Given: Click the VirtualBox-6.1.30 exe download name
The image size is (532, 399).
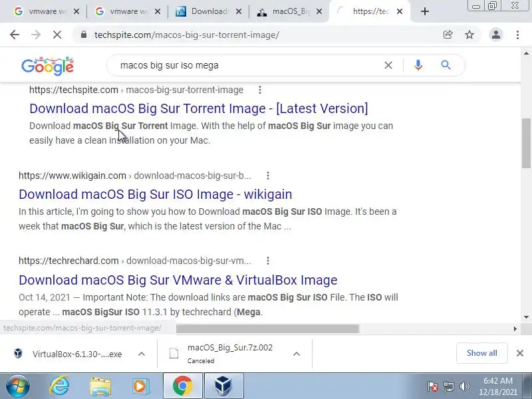Looking at the screenshot, I should [77, 354].
